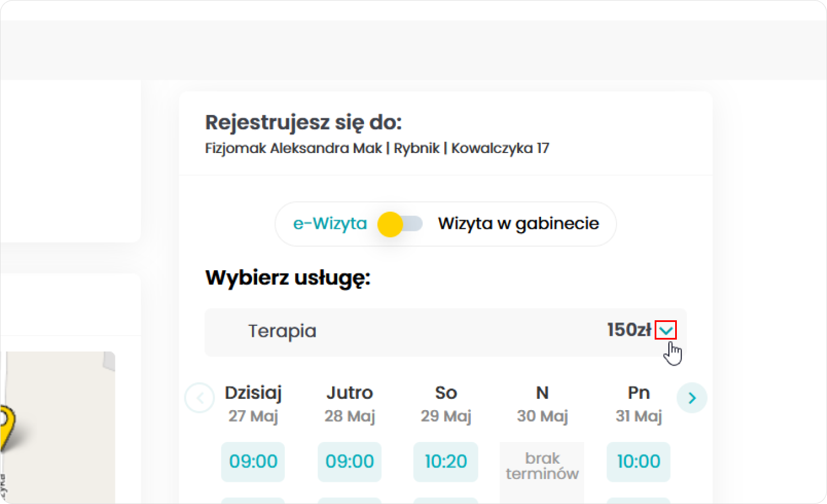
Task: Click the Fizjomak Aleksandra Mak address line
Action: tap(377, 148)
